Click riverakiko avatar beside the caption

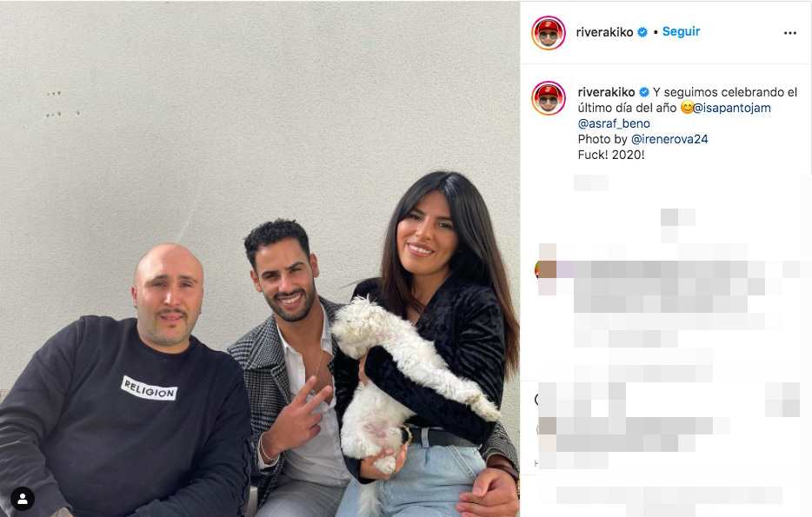(x=549, y=98)
